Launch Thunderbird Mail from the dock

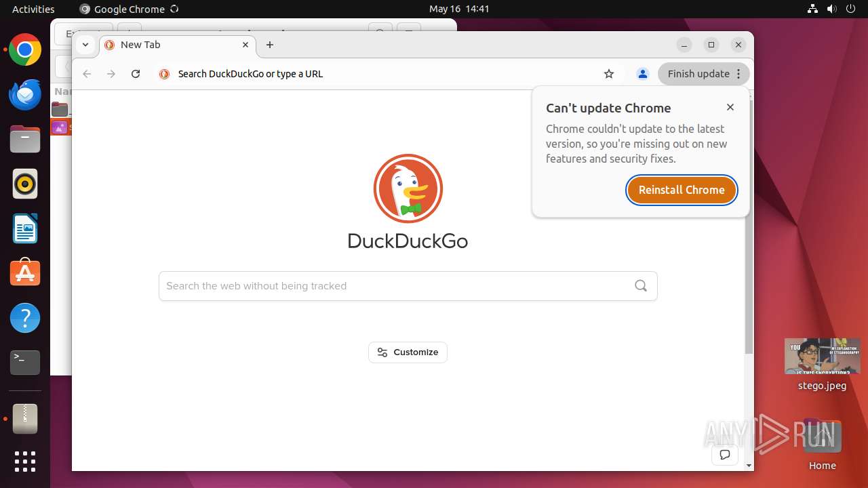[25, 95]
